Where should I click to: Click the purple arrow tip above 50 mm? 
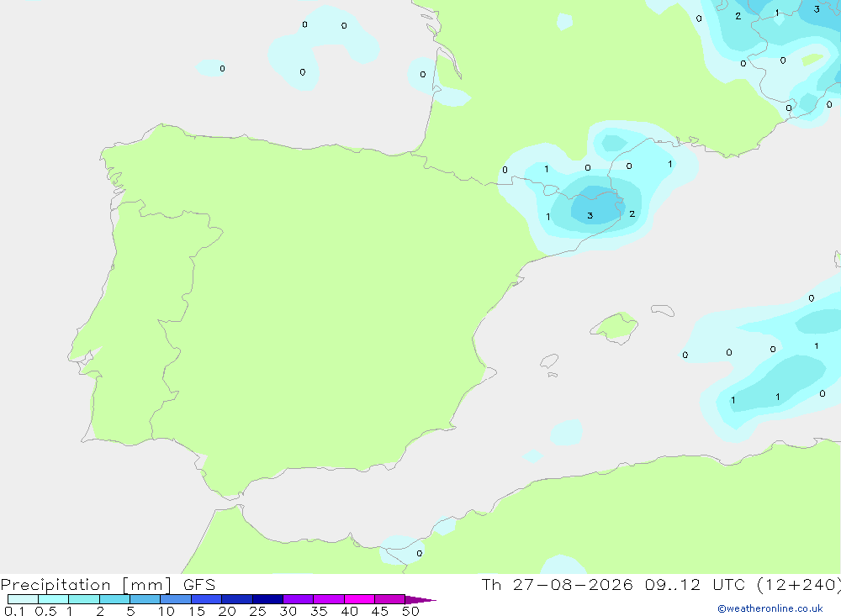(420, 600)
